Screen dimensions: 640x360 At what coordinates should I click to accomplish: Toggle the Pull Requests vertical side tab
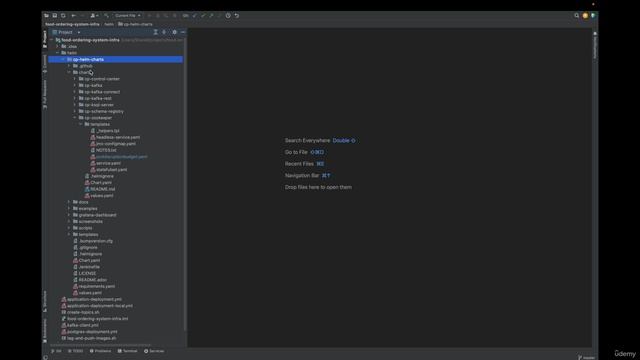pyautogui.click(x=45, y=94)
